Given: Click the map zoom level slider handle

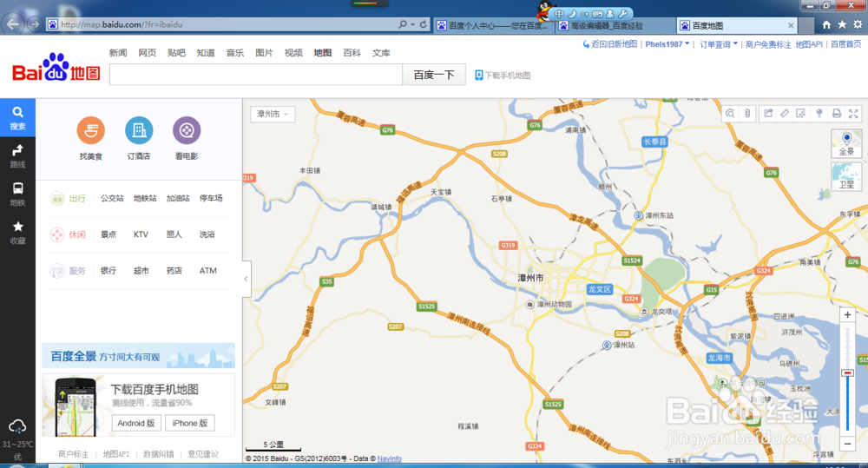Looking at the screenshot, I should click(x=847, y=373).
